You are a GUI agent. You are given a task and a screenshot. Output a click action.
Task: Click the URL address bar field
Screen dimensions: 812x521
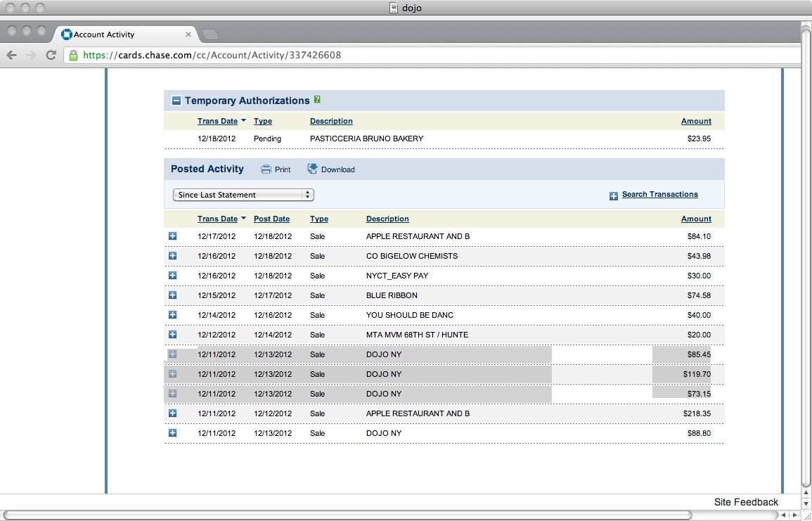point(422,55)
